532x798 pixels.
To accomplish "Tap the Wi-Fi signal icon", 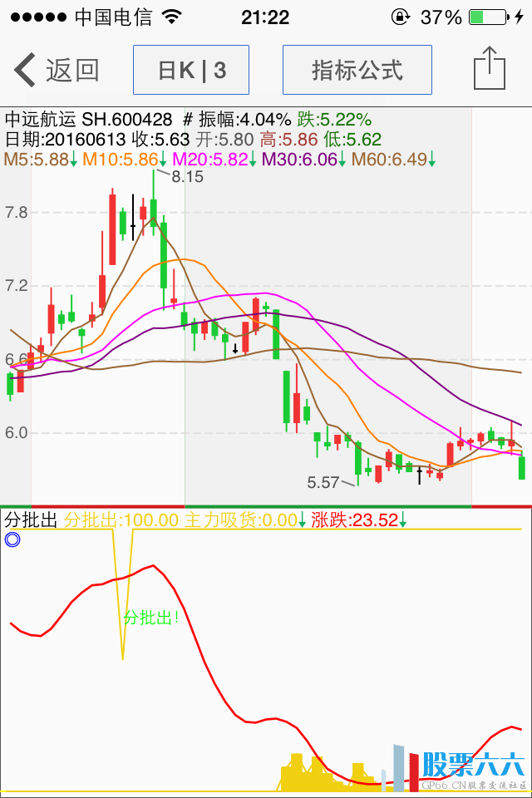I will click(x=172, y=17).
